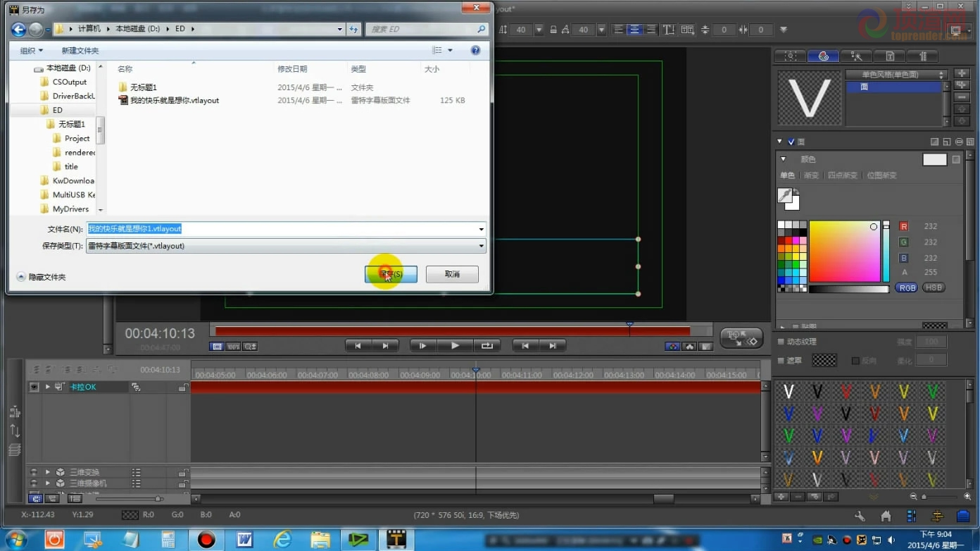Viewport: 980px width, 551px height.
Task: Click 隐藏文件夹 at the dialog bottom
Action: click(x=41, y=277)
